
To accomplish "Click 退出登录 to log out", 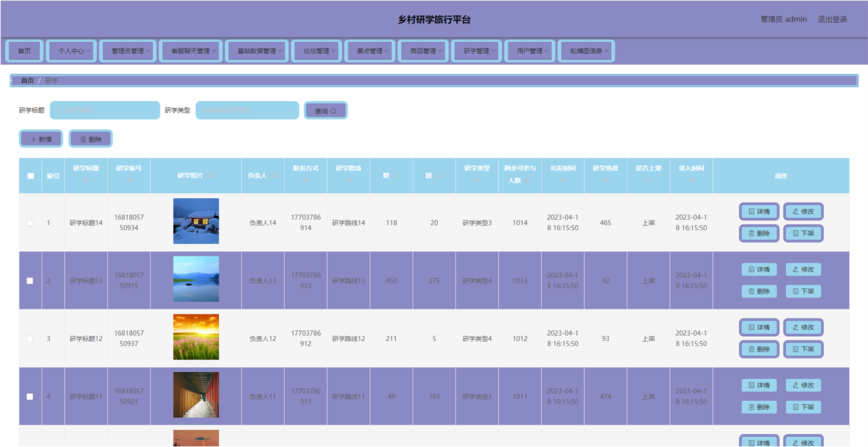I will (832, 19).
